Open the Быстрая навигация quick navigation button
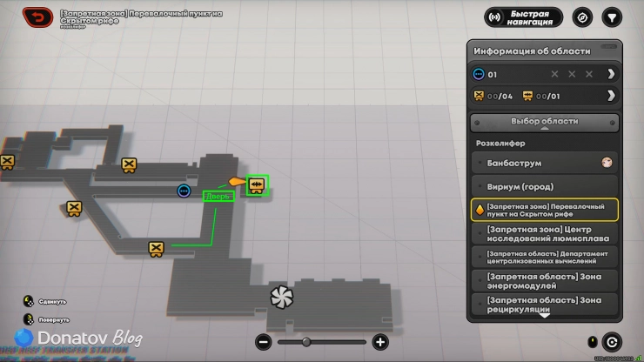Viewport: 644px width, 362px height. (523, 17)
